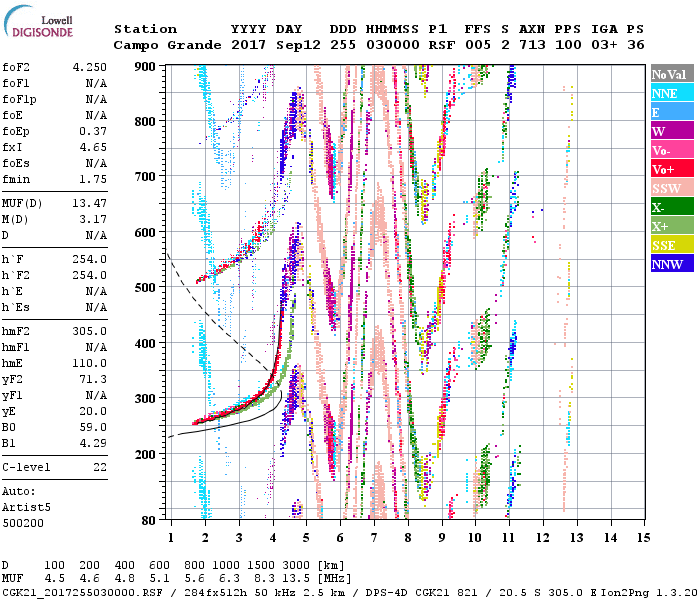Click the MUF(D) value 13.47
Viewport: 700px width, 600px height.
[90, 204]
